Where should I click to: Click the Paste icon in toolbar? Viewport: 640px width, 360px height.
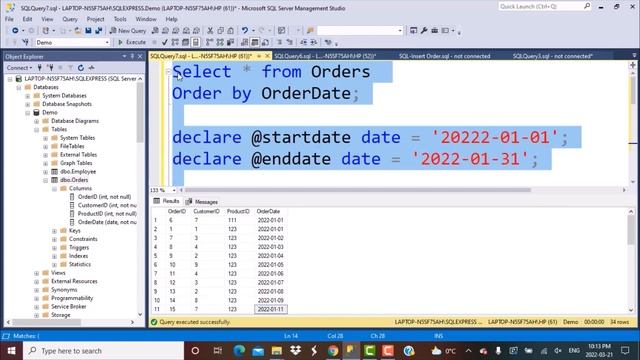[231, 31]
